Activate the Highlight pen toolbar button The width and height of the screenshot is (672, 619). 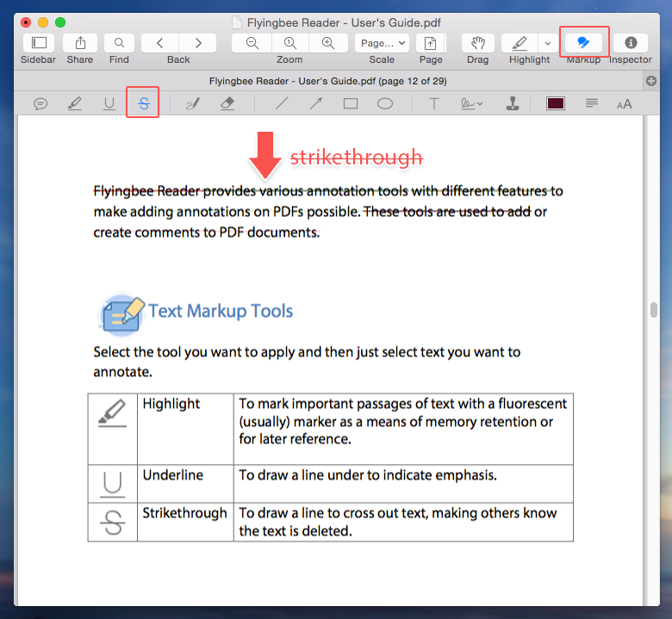pos(520,43)
